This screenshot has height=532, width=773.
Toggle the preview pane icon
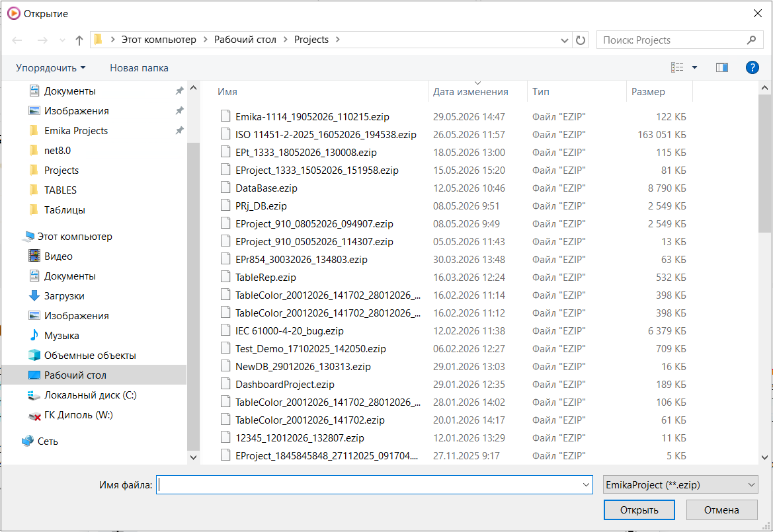pos(721,67)
